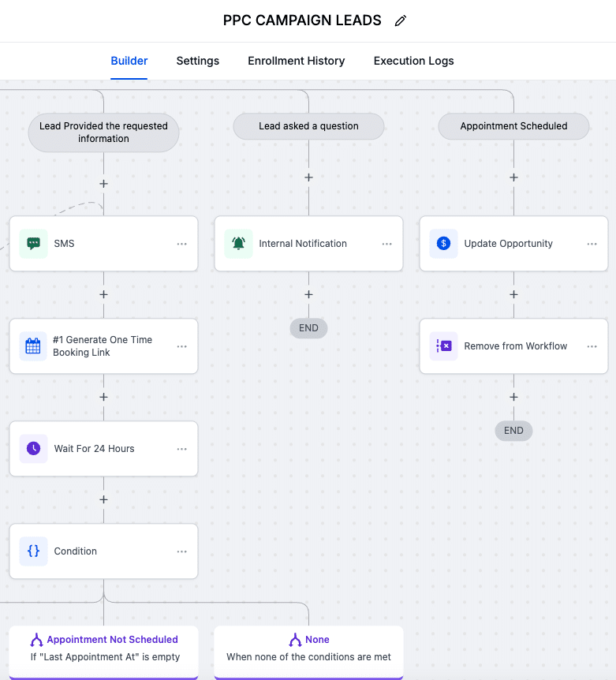Click the Internal Notification bell icon

[238, 244]
